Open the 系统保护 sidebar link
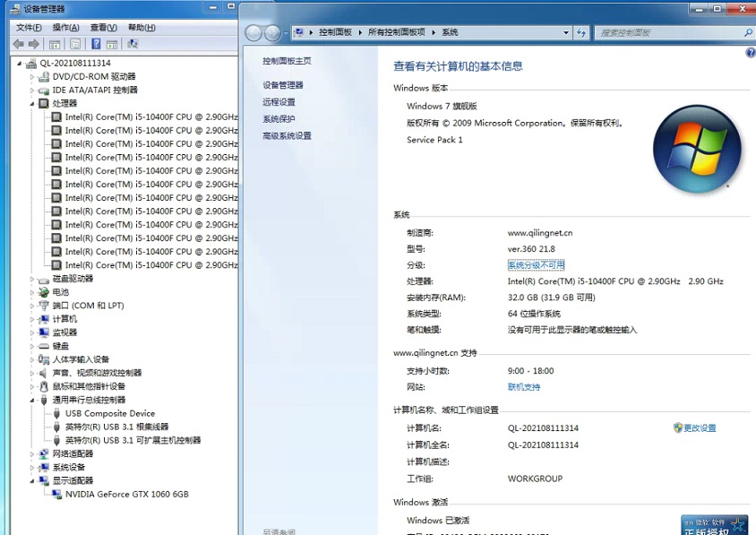Screen dimensions: 756x535 [279, 119]
